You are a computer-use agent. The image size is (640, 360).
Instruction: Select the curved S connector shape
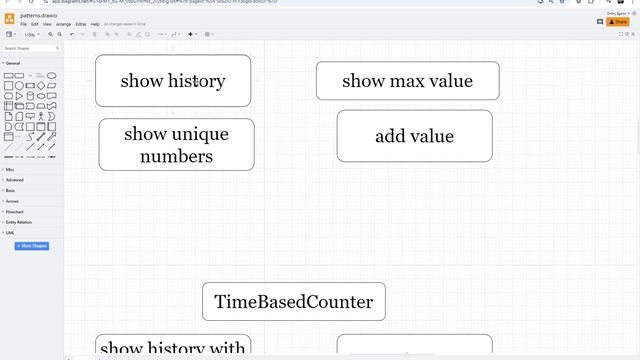[x=30, y=137]
